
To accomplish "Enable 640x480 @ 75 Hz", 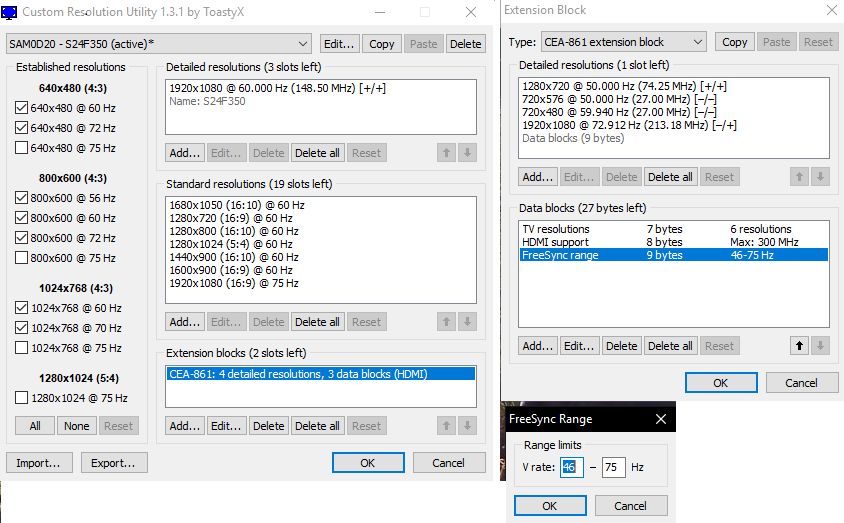I will [x=21, y=147].
